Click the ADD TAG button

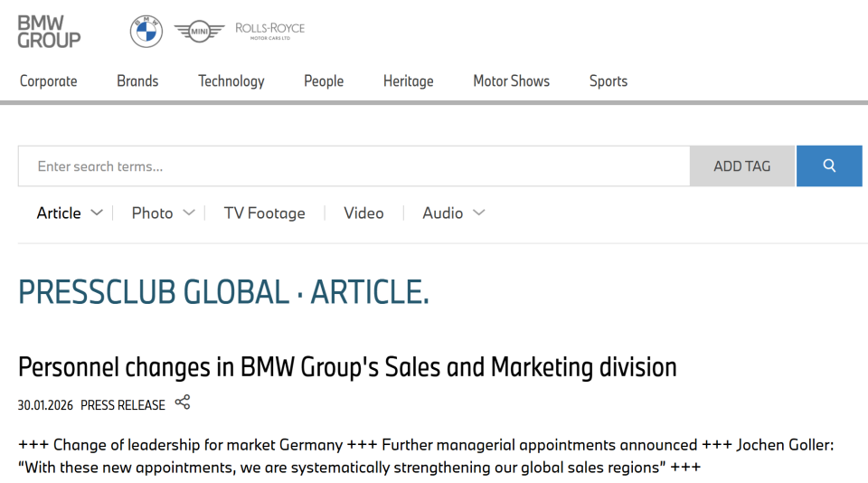[741, 166]
